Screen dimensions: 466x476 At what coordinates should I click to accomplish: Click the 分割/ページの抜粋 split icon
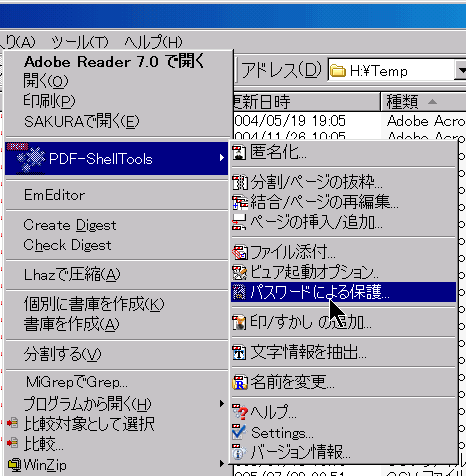pos(240,182)
